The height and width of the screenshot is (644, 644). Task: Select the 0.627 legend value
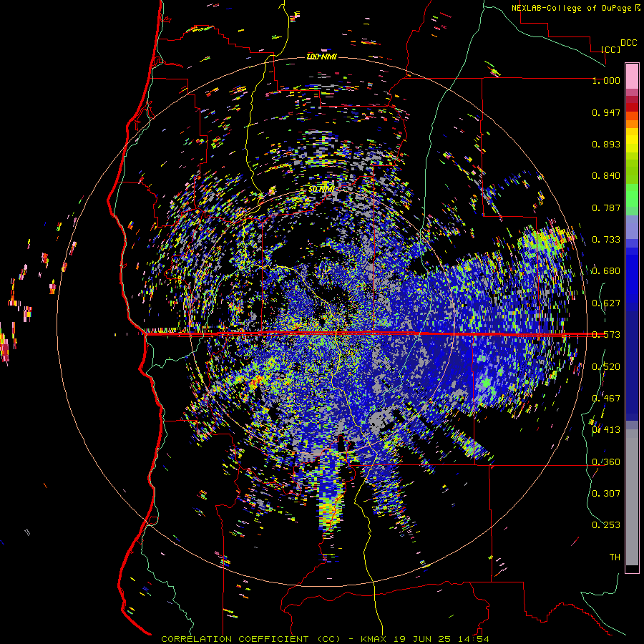(x=606, y=303)
